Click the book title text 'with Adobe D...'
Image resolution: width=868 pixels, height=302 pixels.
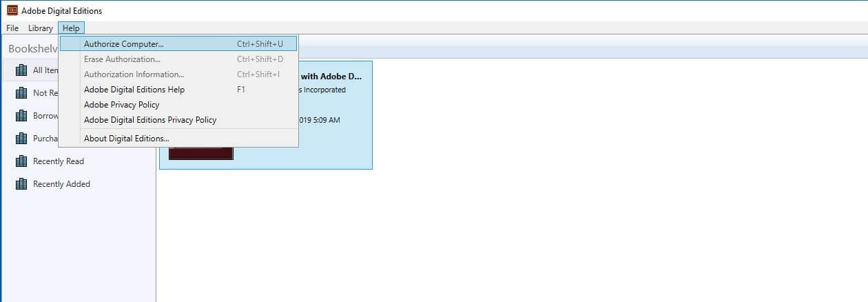pyautogui.click(x=331, y=77)
